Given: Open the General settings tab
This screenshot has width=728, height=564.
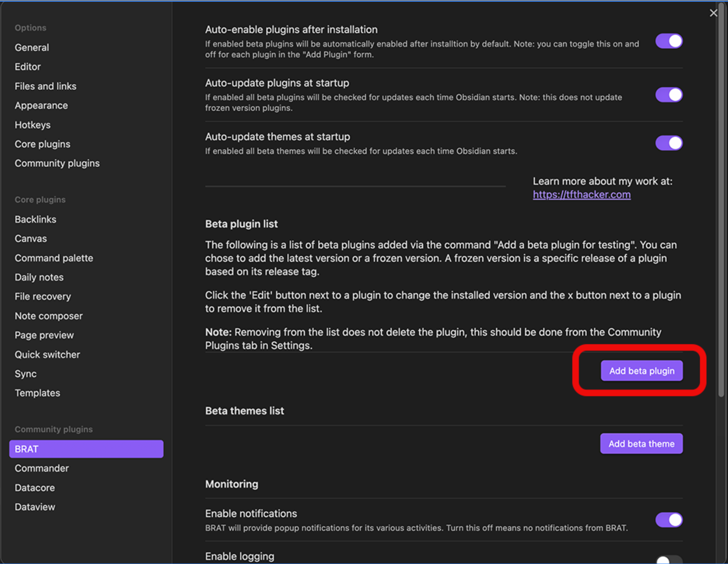Looking at the screenshot, I should (x=32, y=47).
